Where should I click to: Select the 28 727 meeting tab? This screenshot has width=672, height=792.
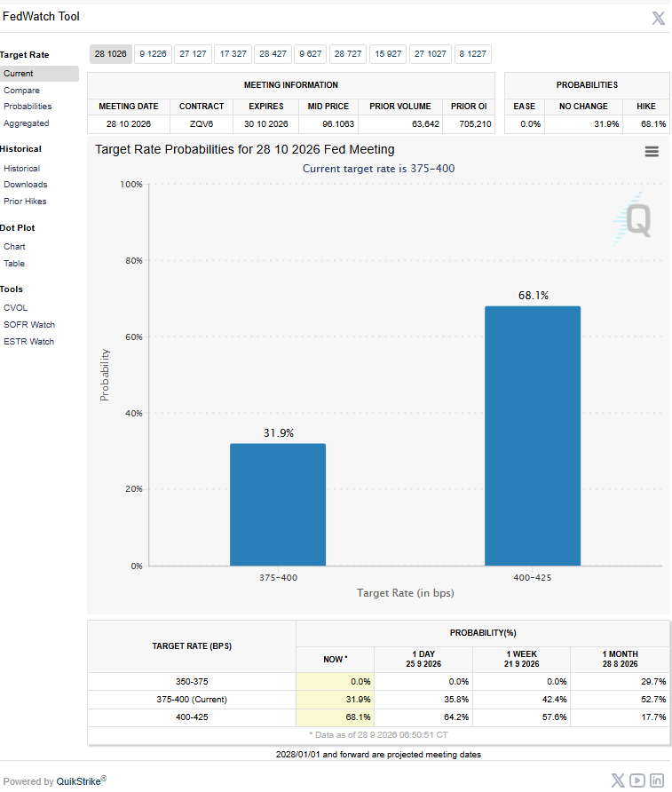(348, 54)
